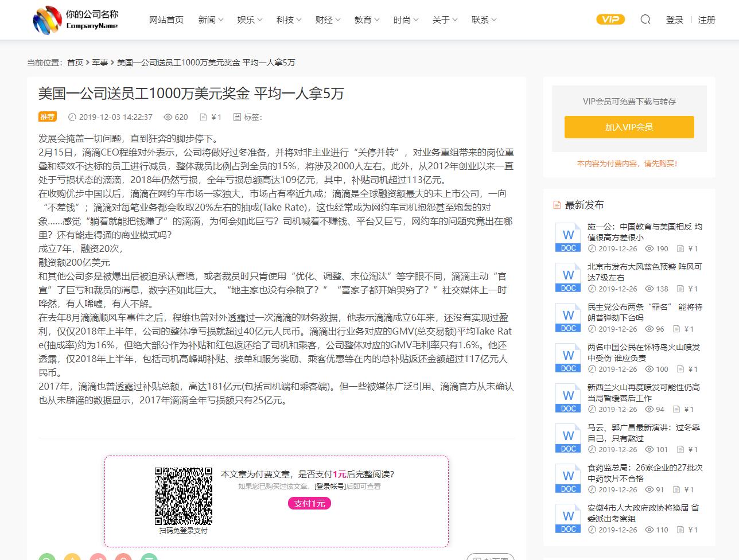Expand the 新闻 dropdown menu
The image size is (739, 560).
point(210,20)
